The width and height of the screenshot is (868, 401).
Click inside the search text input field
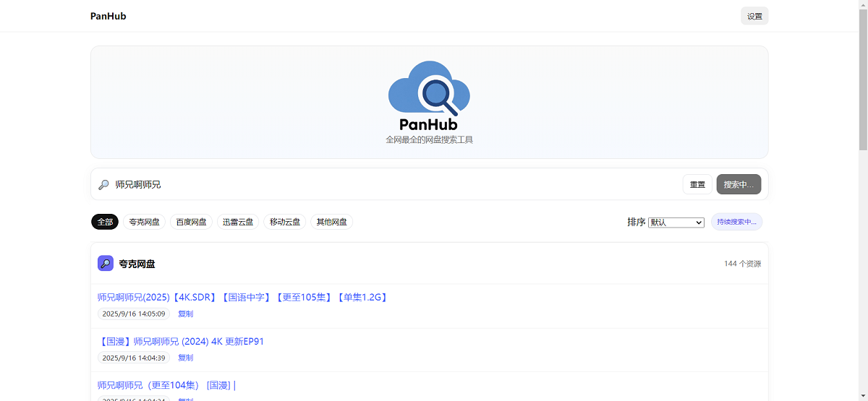point(391,185)
